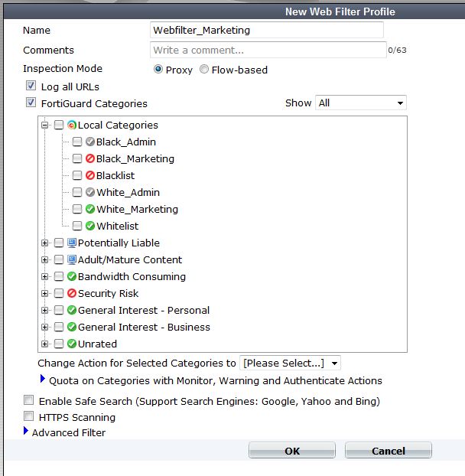The height and width of the screenshot is (476, 465).
Task: Check the White_Marketing category checkbox
Action: point(77,209)
